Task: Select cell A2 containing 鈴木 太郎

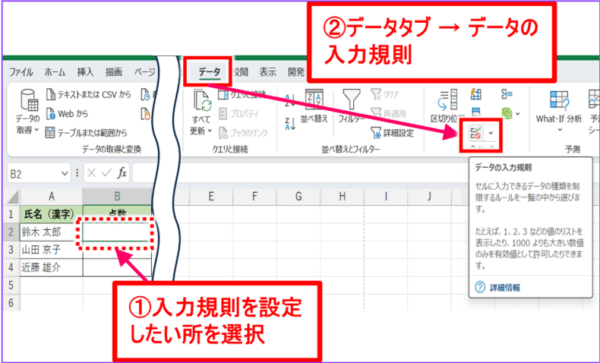Action: [51, 232]
